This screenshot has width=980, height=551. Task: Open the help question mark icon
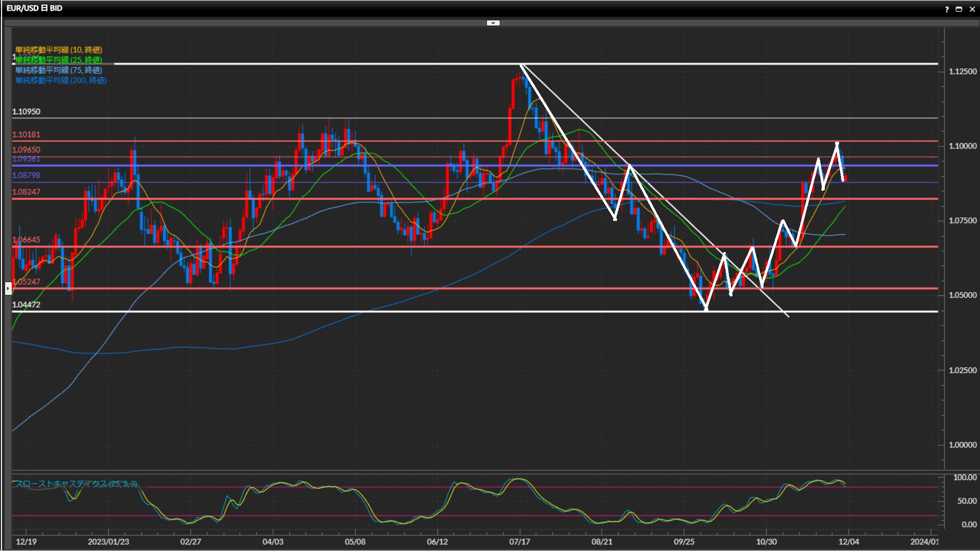(x=947, y=9)
